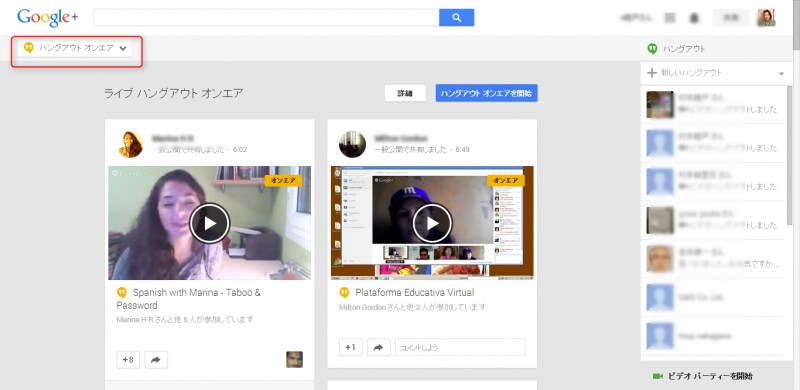Open Spanish with Marina - Taboo & Password title
This screenshot has height=390, width=800.
[189, 299]
